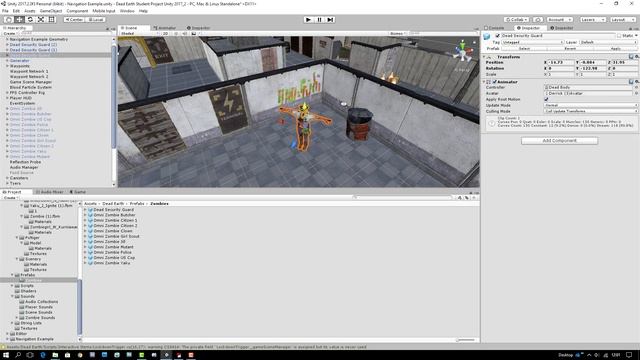
Task: Open the Layout dropdown in the top toolbar
Action: point(622,20)
